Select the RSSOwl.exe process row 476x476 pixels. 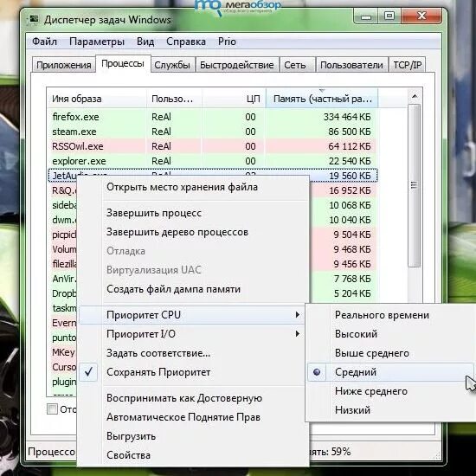pos(213,146)
